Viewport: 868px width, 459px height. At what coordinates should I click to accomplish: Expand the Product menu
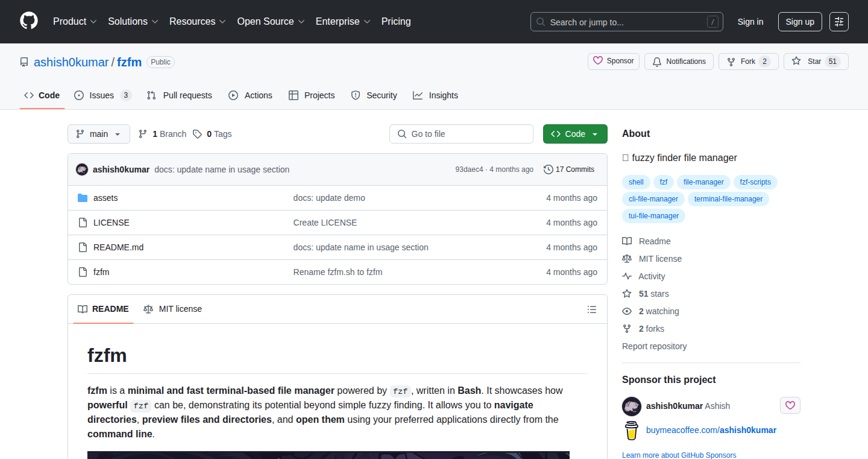coord(75,21)
